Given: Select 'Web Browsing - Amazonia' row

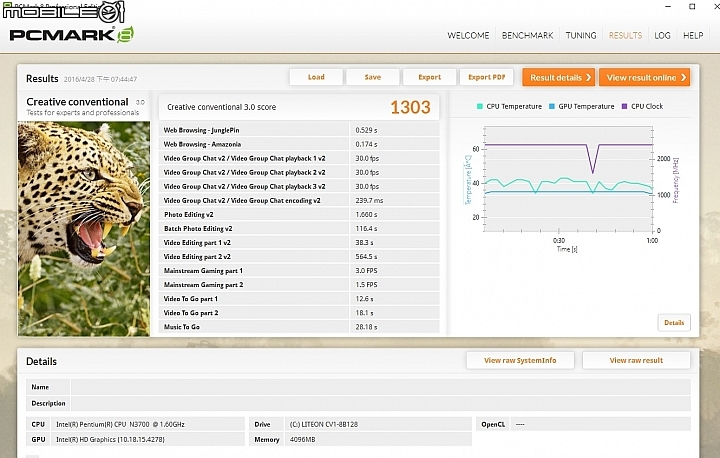Looking at the screenshot, I should pos(299,144).
